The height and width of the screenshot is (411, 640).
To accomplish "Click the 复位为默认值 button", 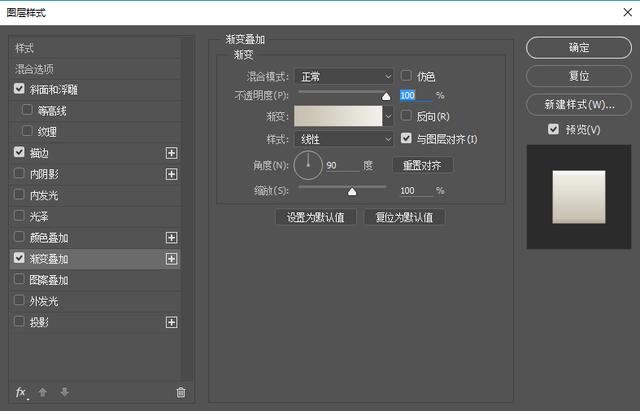I will 404,217.
